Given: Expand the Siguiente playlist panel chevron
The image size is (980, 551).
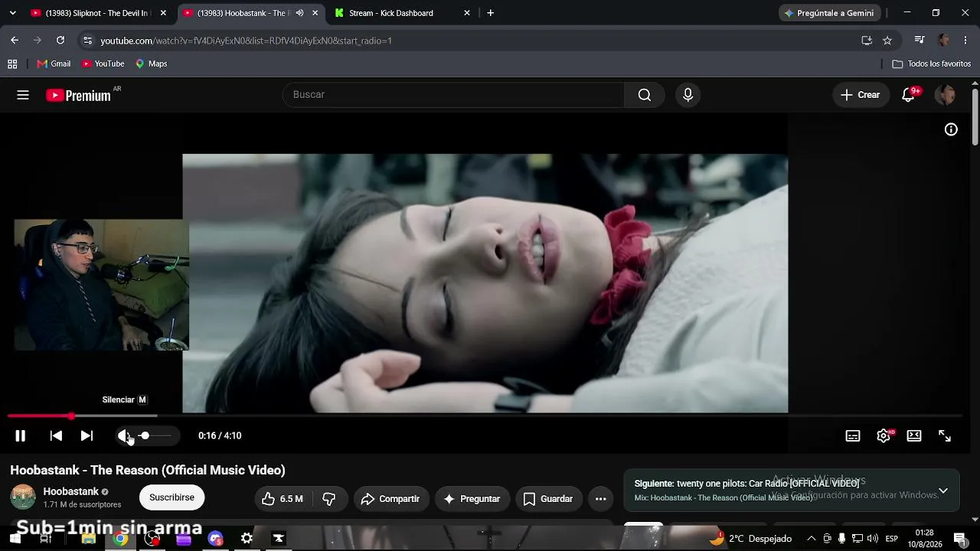Looking at the screenshot, I should click(943, 491).
